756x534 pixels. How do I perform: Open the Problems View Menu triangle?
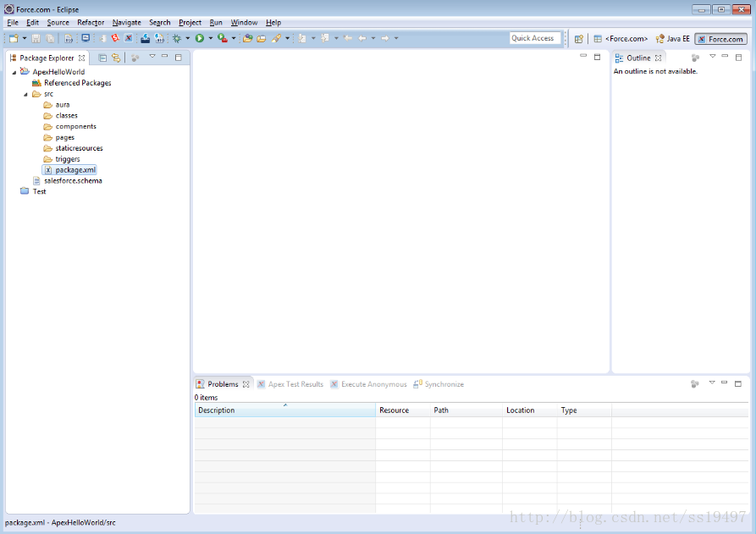[712, 383]
